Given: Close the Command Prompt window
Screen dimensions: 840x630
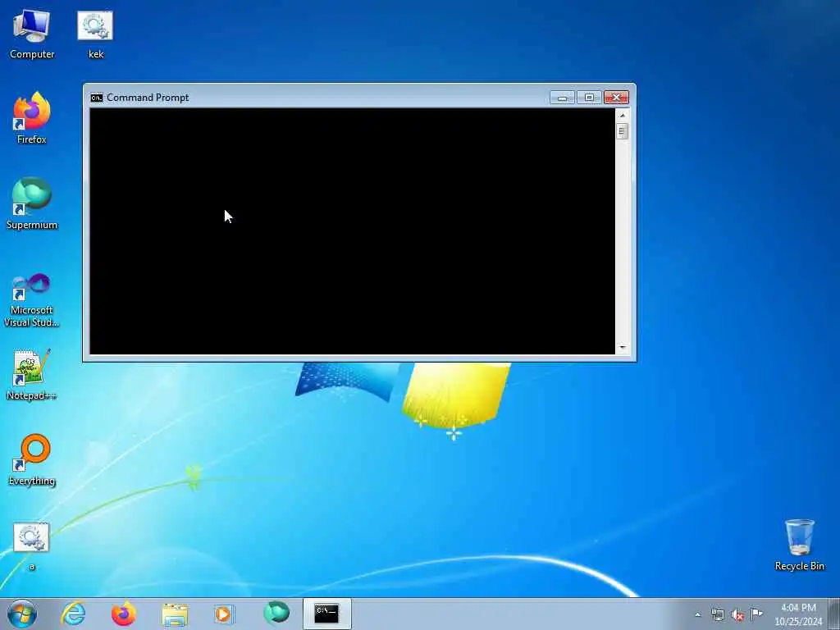Looking at the screenshot, I should (616, 98).
